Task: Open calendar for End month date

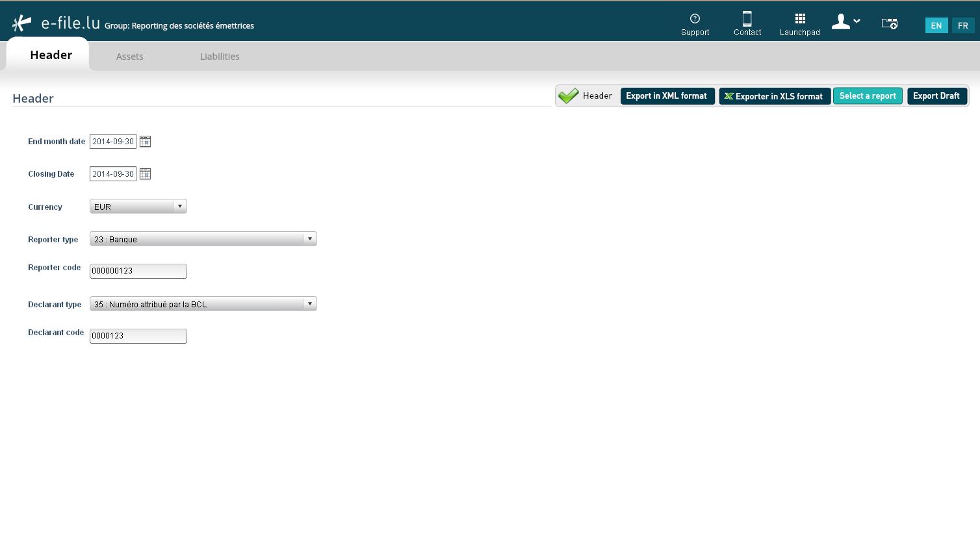Action: [x=146, y=141]
